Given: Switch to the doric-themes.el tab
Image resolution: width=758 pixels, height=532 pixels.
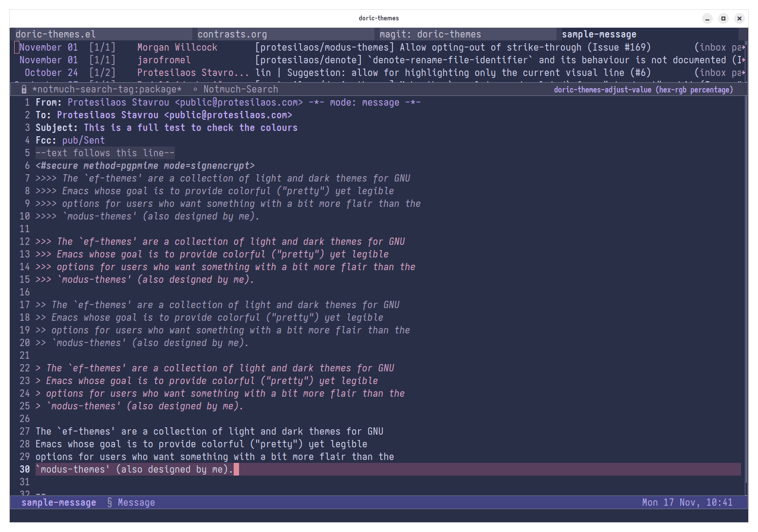Looking at the screenshot, I should coord(55,35).
